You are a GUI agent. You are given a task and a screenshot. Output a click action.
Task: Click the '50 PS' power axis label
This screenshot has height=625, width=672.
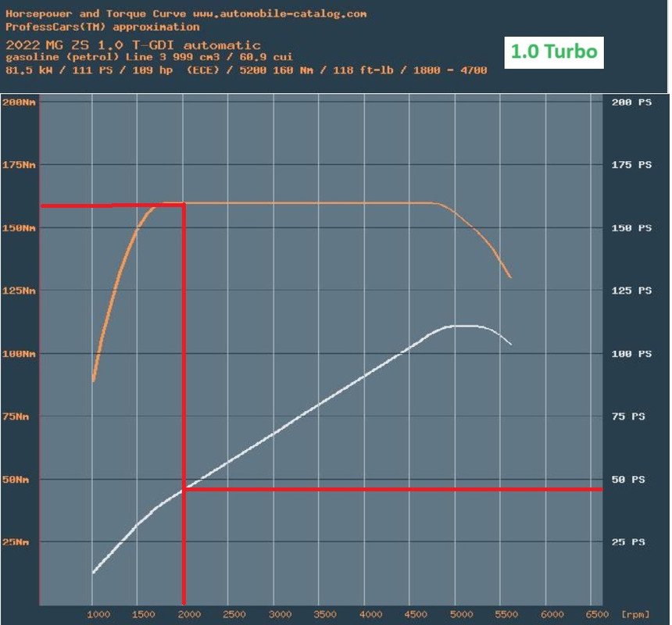coord(628,480)
